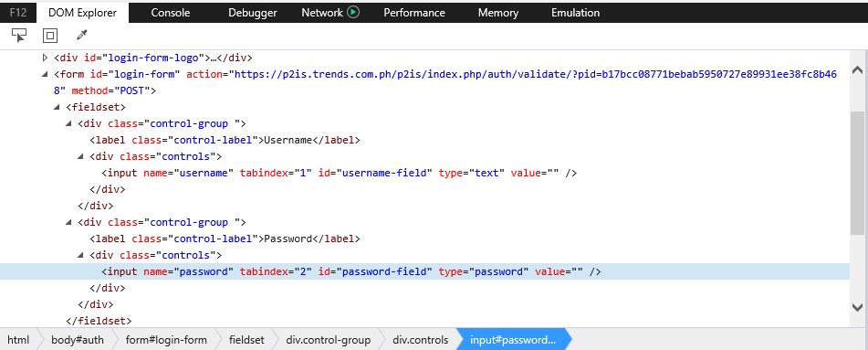This screenshot has width=868, height=350.
Task: Click the form#login-form breadcrumb item
Action: [x=166, y=339]
